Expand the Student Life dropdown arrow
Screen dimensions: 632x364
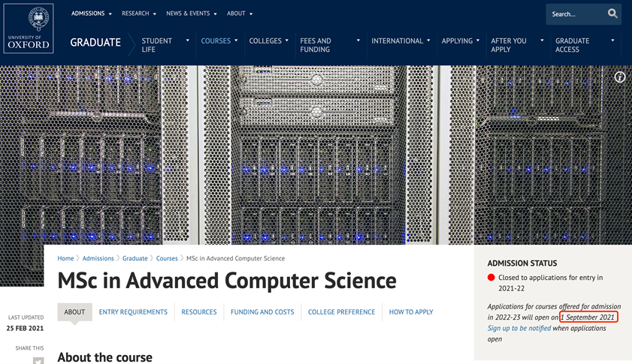[x=187, y=41]
